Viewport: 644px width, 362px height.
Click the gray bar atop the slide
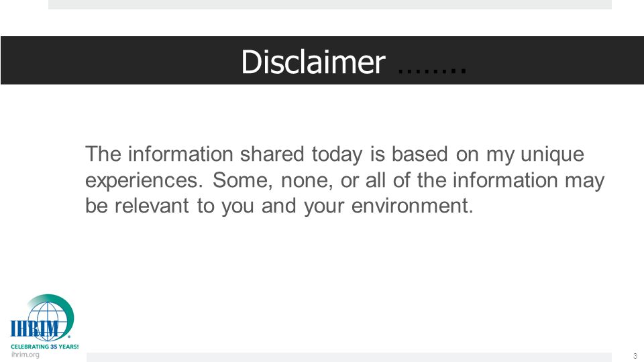(330, 5)
